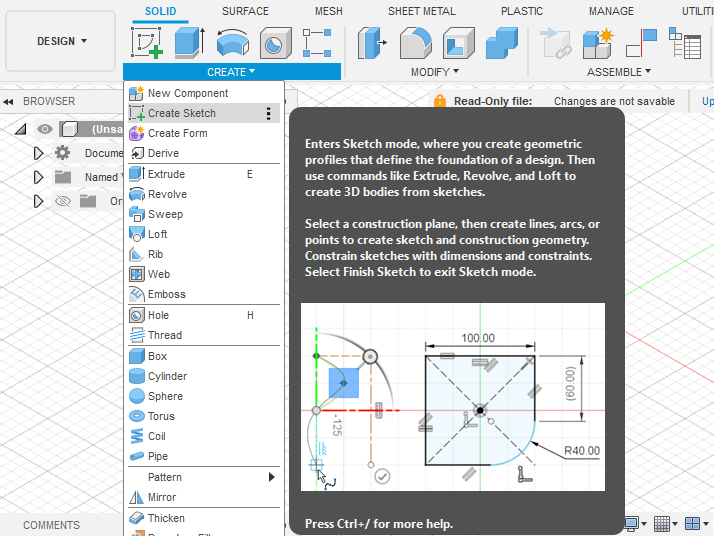
Task: Switch to the Sheet Metal tab
Action: pos(421,11)
